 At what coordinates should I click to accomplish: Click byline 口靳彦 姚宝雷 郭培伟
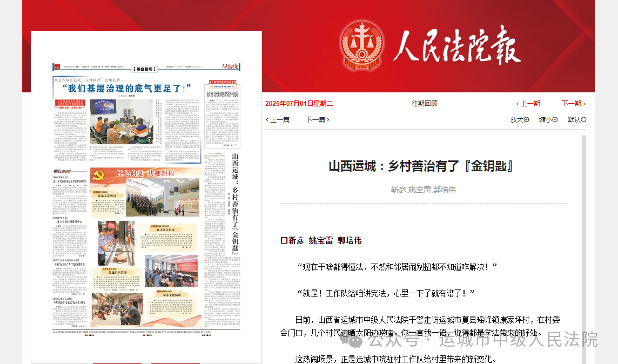point(321,241)
